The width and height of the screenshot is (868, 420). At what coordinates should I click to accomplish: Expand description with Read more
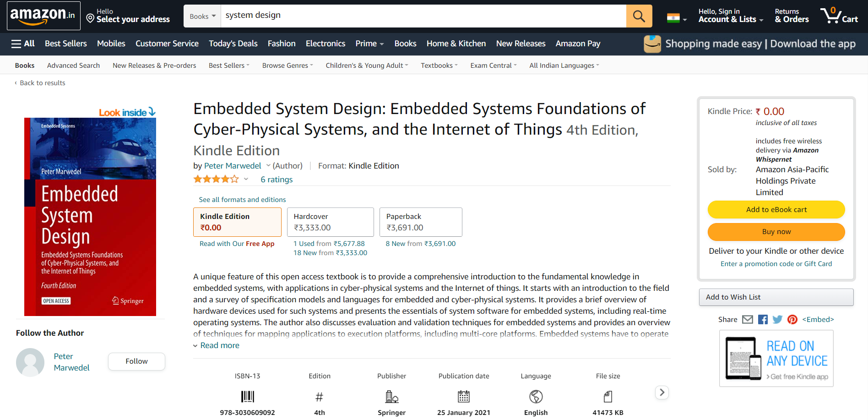(x=219, y=345)
